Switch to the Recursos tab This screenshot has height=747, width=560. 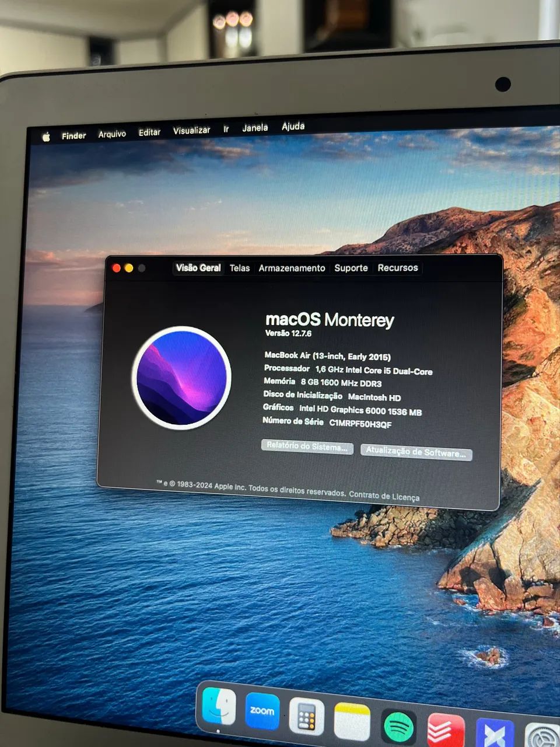tap(398, 268)
